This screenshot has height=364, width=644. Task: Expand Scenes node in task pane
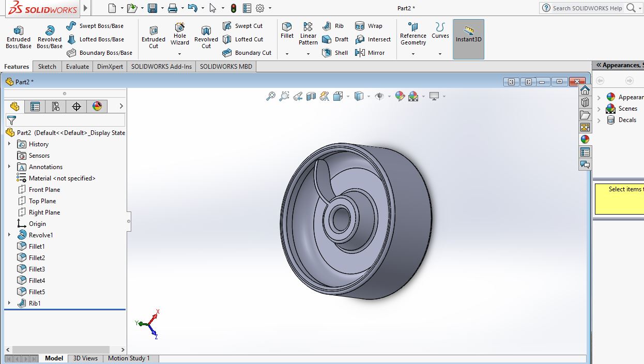point(599,109)
